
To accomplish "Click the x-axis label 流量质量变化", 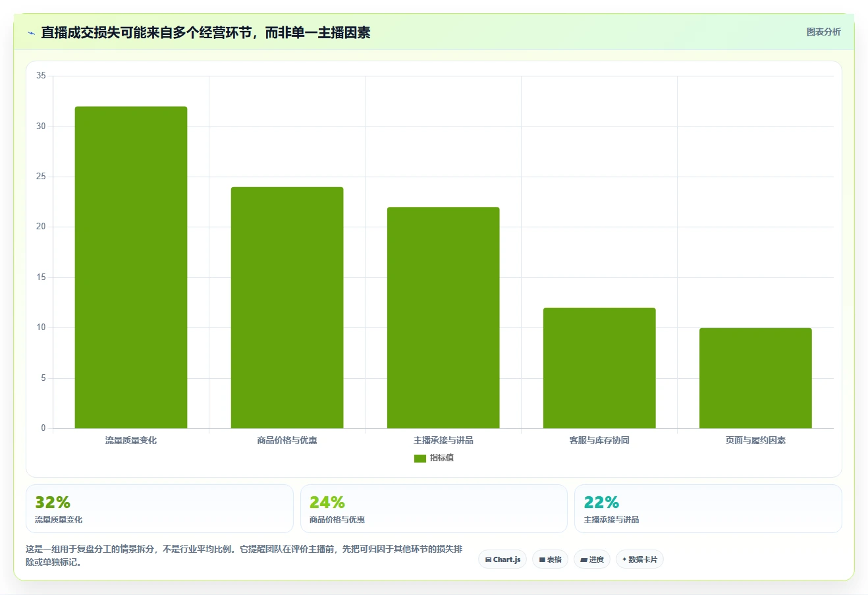I will [131, 440].
